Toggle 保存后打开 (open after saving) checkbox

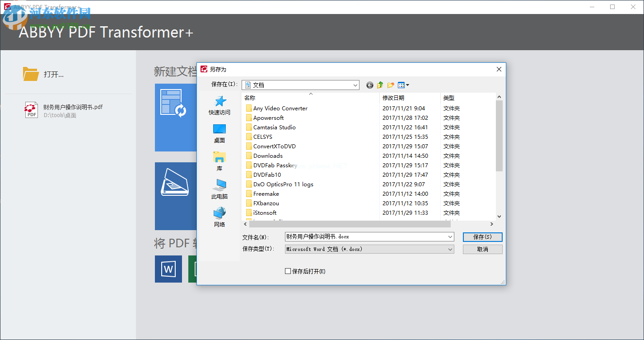(x=288, y=271)
